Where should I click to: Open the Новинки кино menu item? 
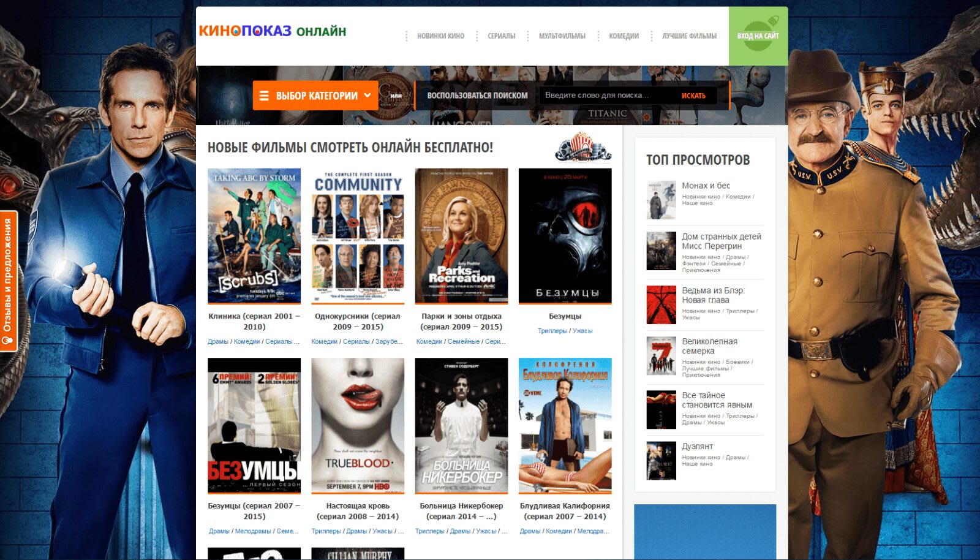coord(440,36)
